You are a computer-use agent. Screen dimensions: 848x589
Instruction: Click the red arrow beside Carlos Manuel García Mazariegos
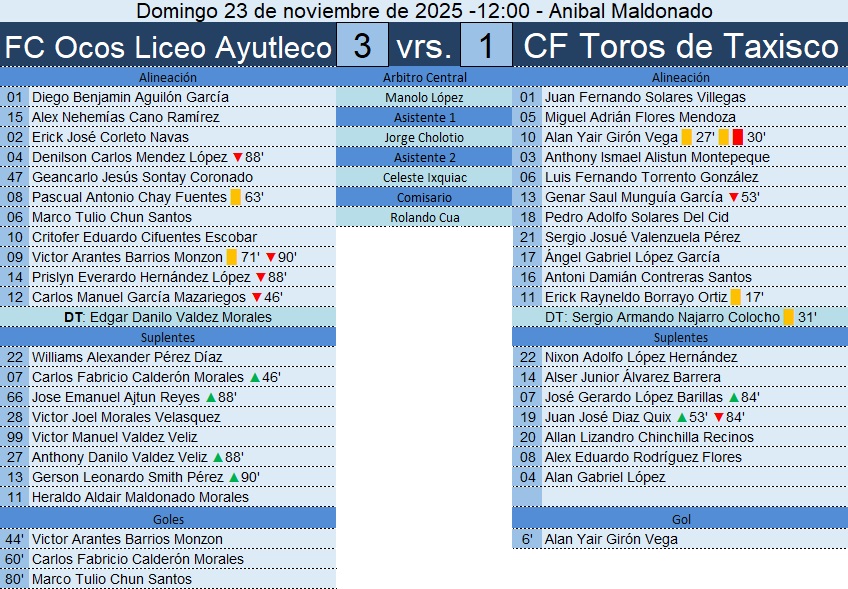tap(256, 297)
